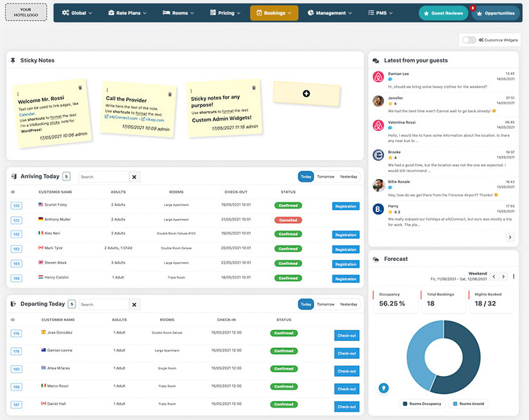Open Brooke's review channel icon
The image size is (529, 420).
click(x=378, y=155)
